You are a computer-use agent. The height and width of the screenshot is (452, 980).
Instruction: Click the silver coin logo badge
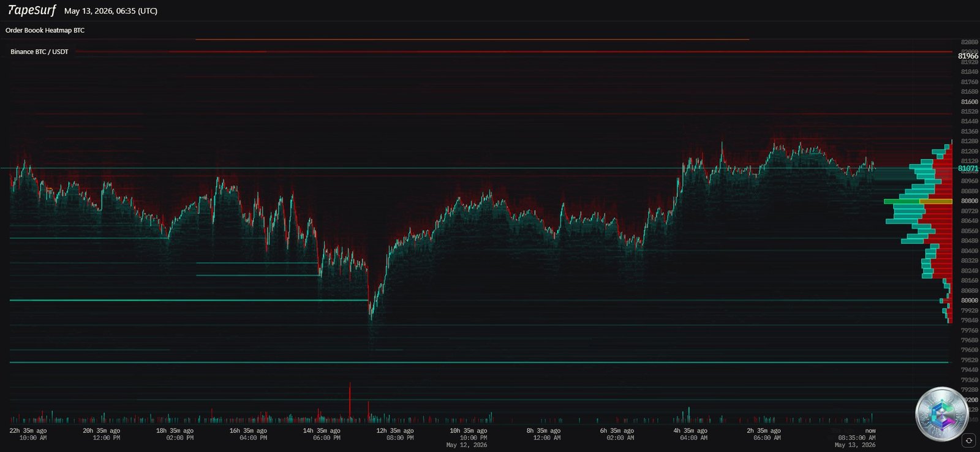[942, 414]
